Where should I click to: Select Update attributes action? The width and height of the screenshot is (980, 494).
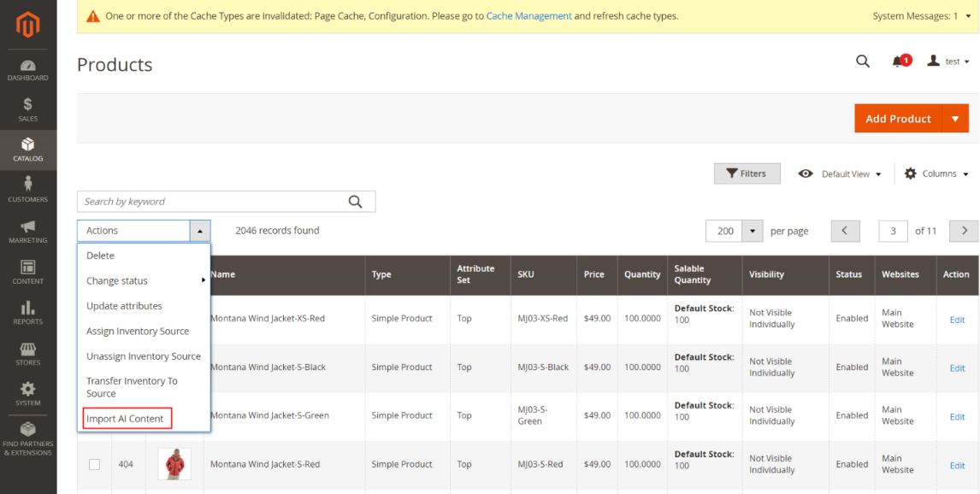coord(124,306)
